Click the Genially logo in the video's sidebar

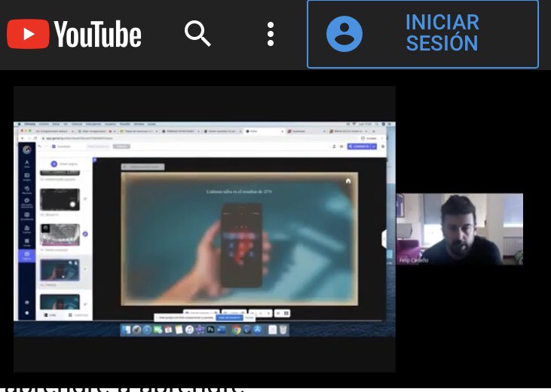(26, 150)
